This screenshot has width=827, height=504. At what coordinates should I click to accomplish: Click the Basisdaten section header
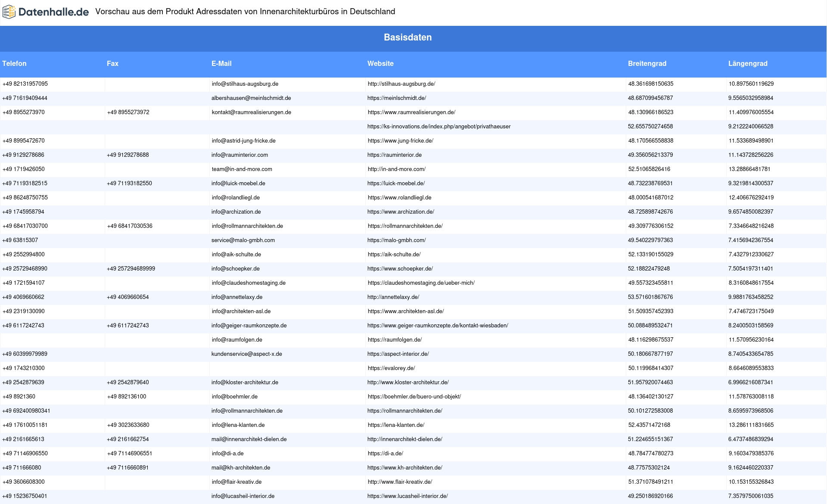tap(407, 37)
